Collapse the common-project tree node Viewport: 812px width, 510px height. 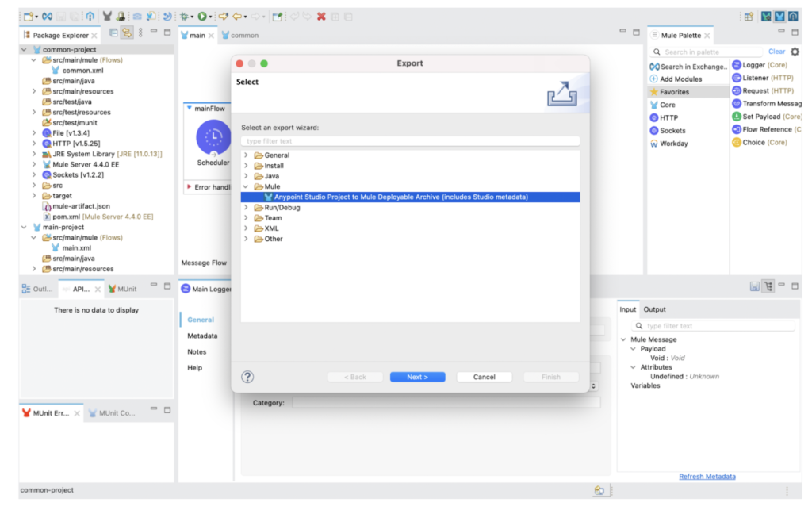click(24, 49)
